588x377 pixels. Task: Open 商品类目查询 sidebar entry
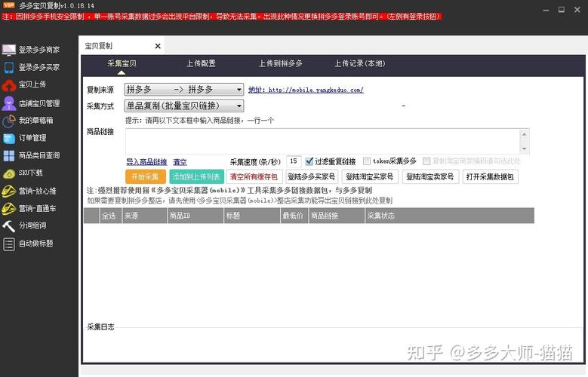point(39,155)
